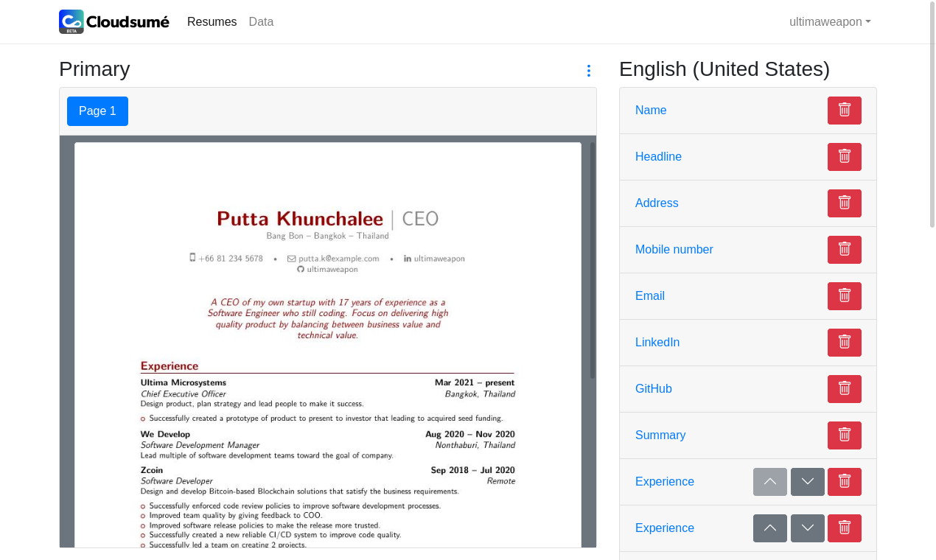Viewport: 936px width, 560px height.
Task: Move the second Experience section up
Action: pos(770,528)
